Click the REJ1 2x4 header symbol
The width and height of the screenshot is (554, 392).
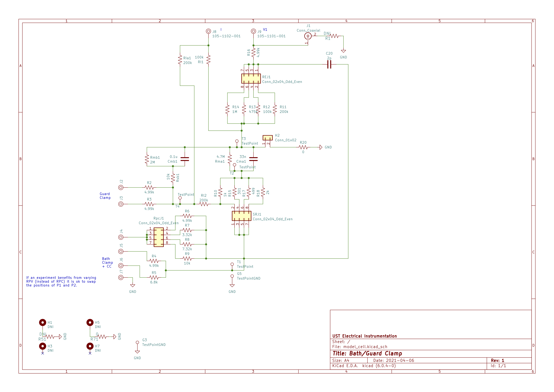click(x=251, y=78)
